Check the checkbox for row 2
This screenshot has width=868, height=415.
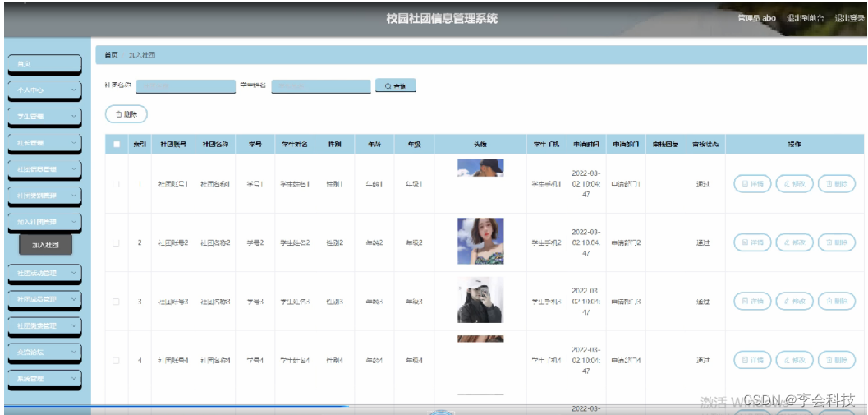tap(117, 242)
